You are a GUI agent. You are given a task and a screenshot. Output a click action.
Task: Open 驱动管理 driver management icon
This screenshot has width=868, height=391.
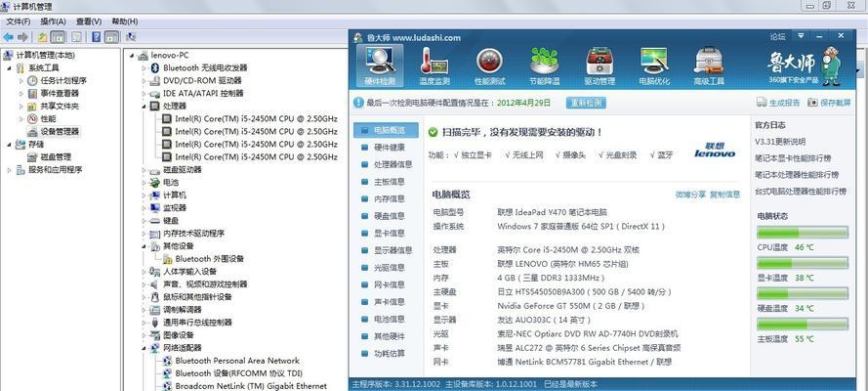599,65
